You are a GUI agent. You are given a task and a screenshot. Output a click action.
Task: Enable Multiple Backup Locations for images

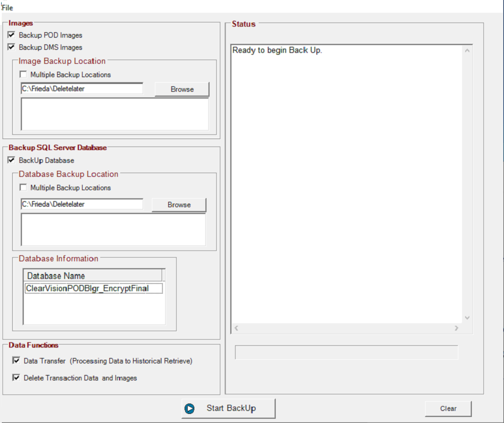(23, 74)
